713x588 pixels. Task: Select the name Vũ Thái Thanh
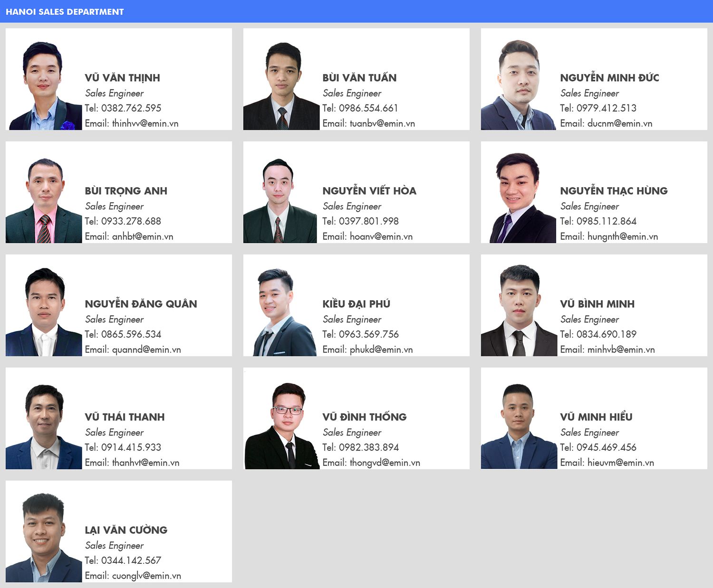125,417
